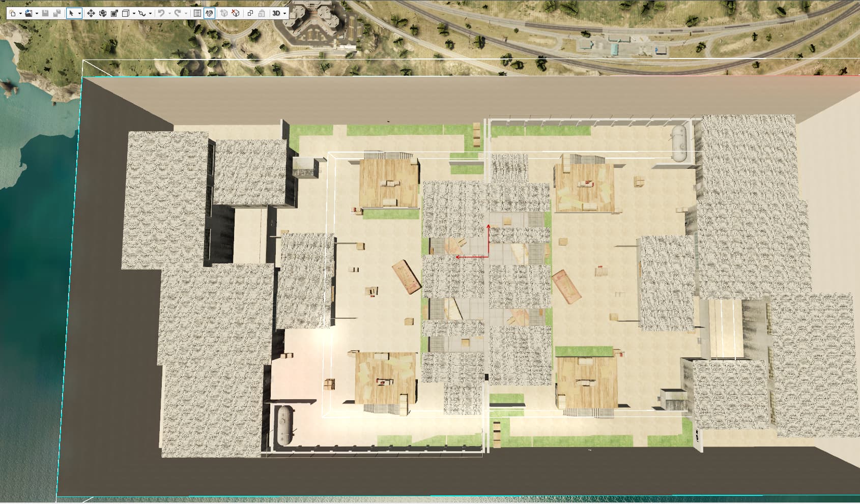
Task: Select the Rotate tool icon
Action: [102, 13]
